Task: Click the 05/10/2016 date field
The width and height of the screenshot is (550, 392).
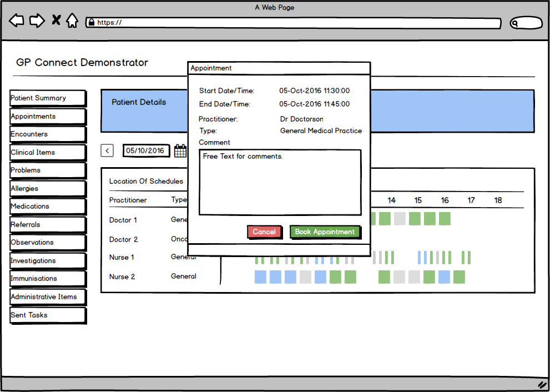Action: (145, 150)
